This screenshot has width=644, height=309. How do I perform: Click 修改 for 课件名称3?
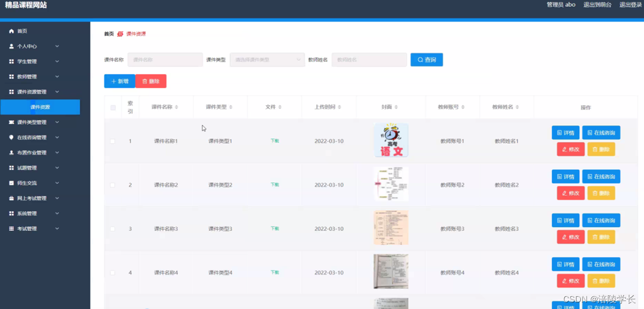pos(571,237)
